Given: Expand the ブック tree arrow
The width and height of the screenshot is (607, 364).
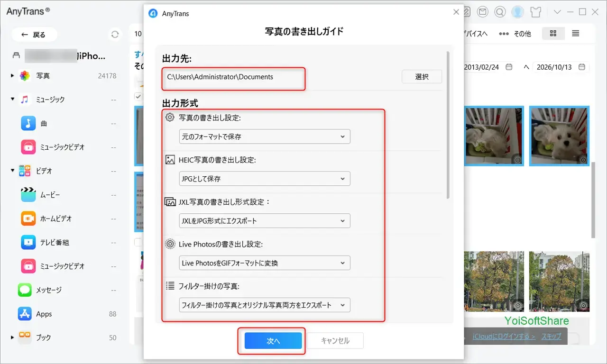Looking at the screenshot, I should [x=12, y=337].
